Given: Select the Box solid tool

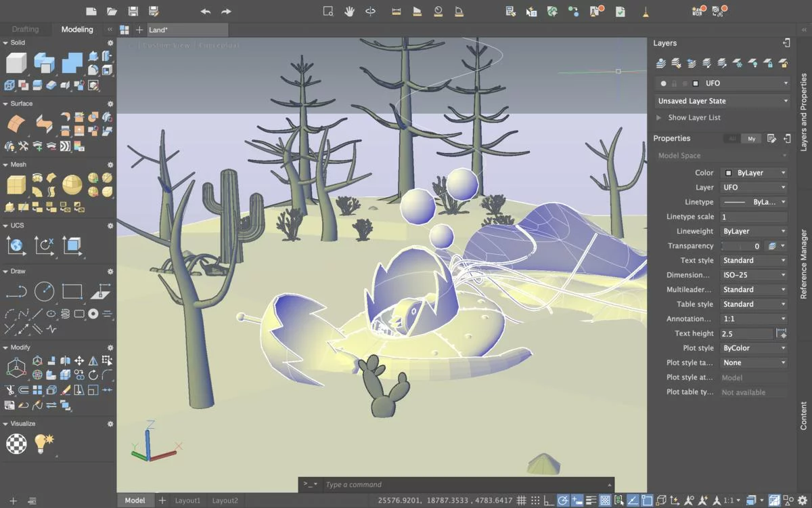Looking at the screenshot, I should (x=16, y=63).
